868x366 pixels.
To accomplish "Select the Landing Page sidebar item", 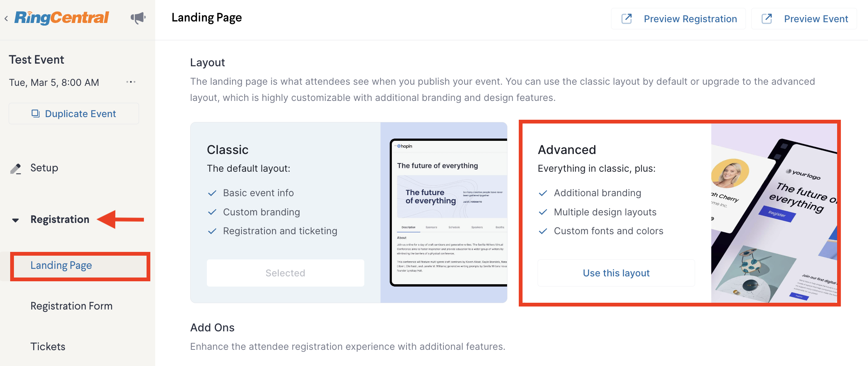I will 61,265.
